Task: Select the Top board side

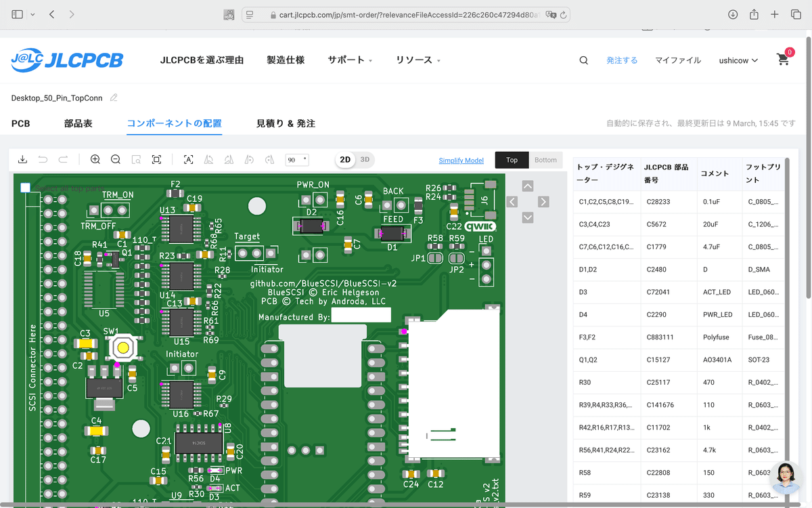Action: [x=512, y=160]
